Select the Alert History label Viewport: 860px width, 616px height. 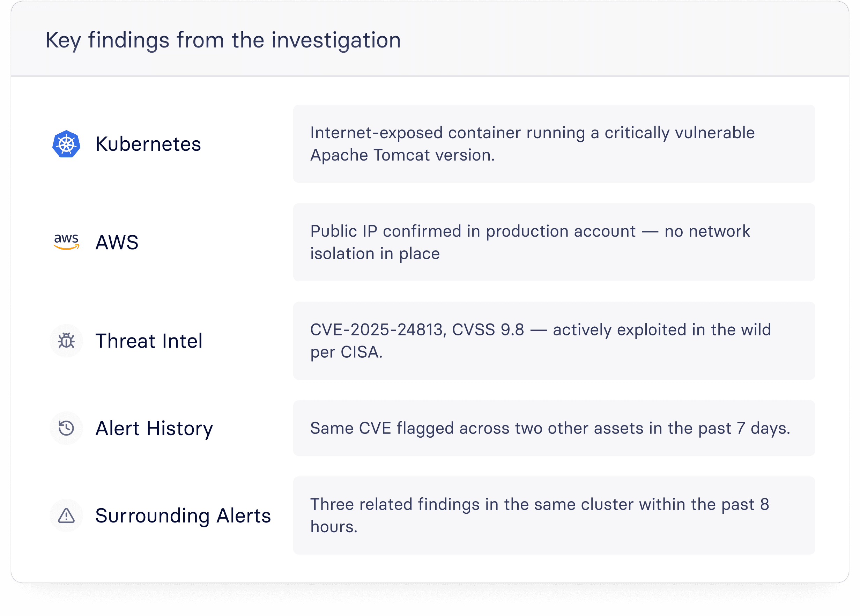(x=154, y=429)
